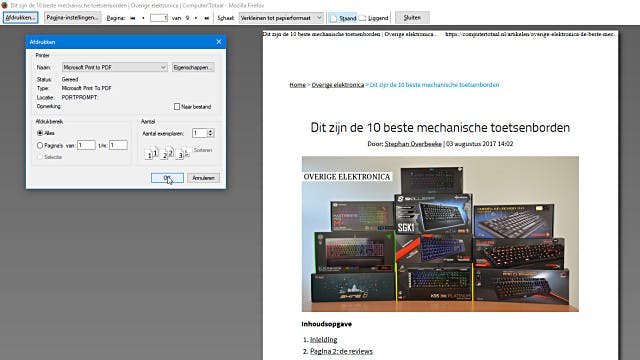Image resolution: width=640 pixels, height=360 pixels.
Task: Open printer Eigenschappen
Action: click(x=193, y=67)
